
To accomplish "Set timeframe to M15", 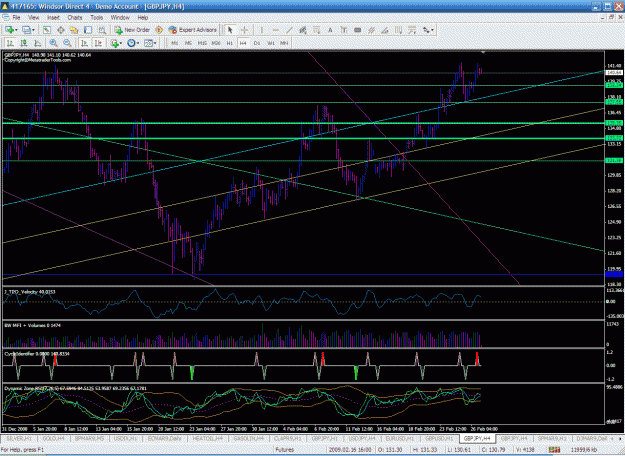I will coord(202,43).
